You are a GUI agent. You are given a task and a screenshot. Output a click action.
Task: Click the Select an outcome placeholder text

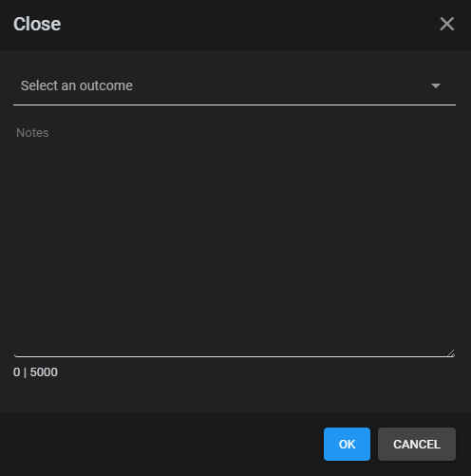[x=77, y=86]
